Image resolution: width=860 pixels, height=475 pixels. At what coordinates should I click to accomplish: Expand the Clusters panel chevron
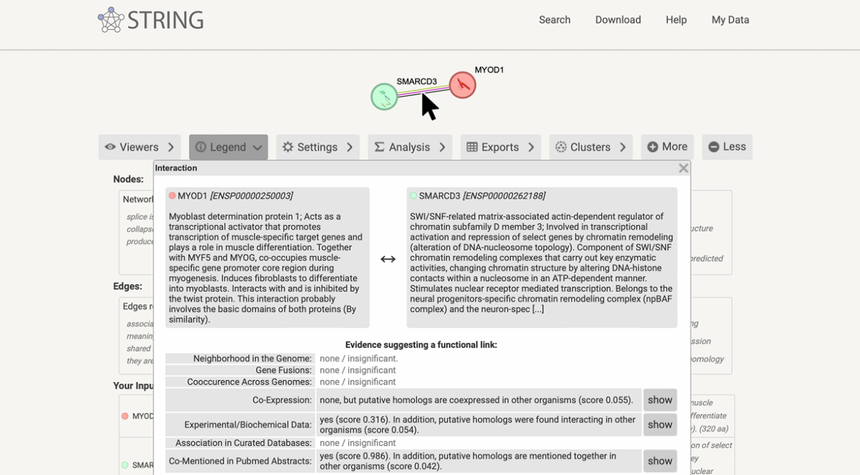tap(622, 147)
